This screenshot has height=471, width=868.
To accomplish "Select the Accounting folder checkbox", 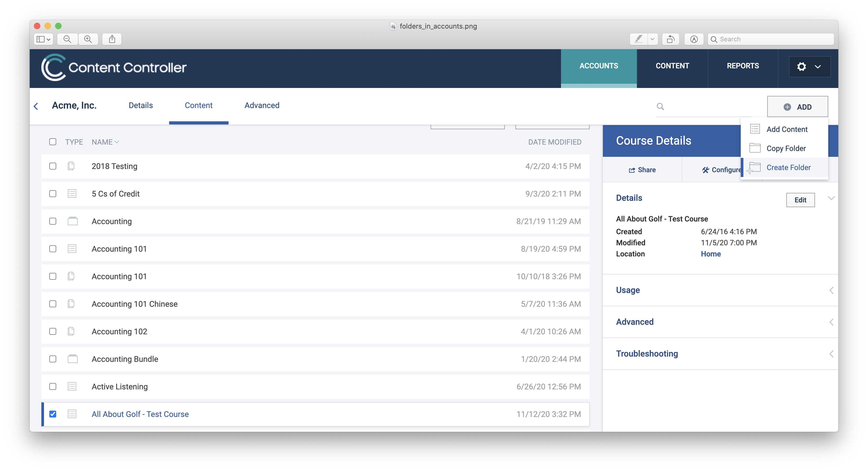I will click(x=53, y=221).
